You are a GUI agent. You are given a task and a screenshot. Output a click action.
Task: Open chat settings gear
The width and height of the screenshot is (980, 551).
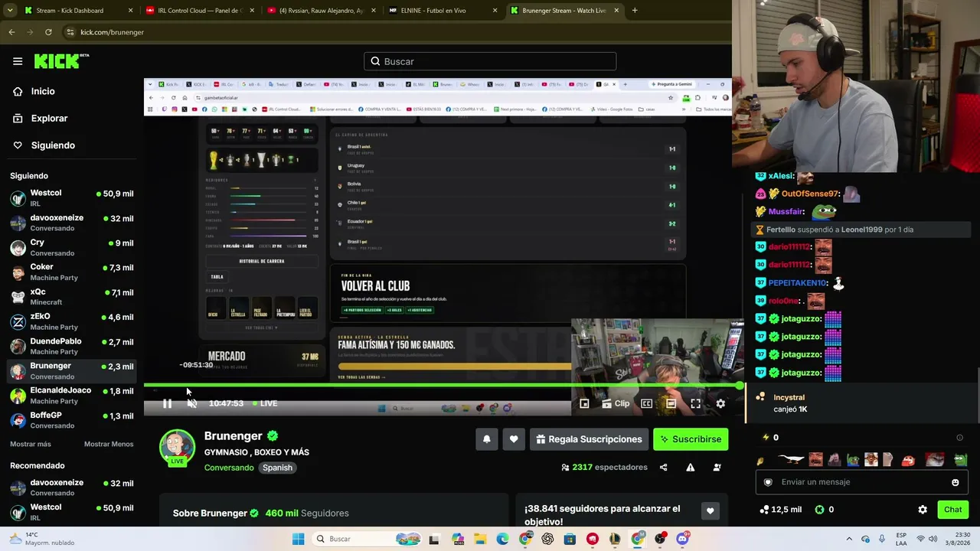(923, 510)
